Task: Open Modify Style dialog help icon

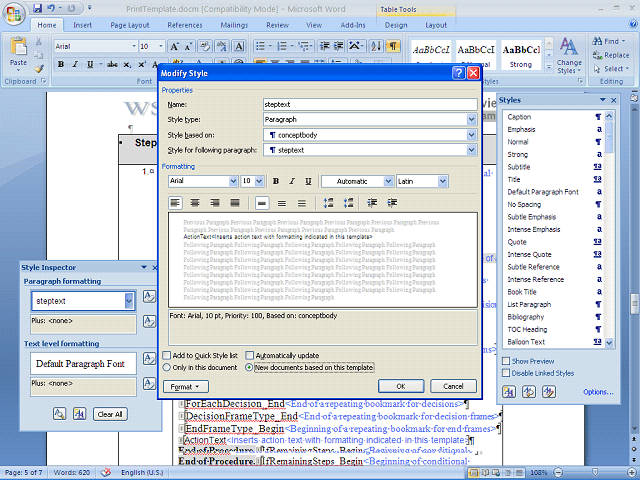Action: [459, 73]
